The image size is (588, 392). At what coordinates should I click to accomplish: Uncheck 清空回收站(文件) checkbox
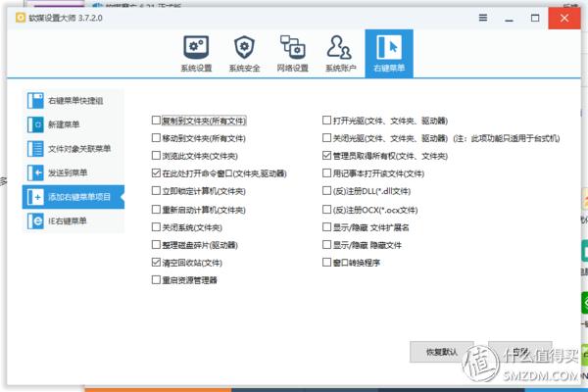pyautogui.click(x=156, y=263)
